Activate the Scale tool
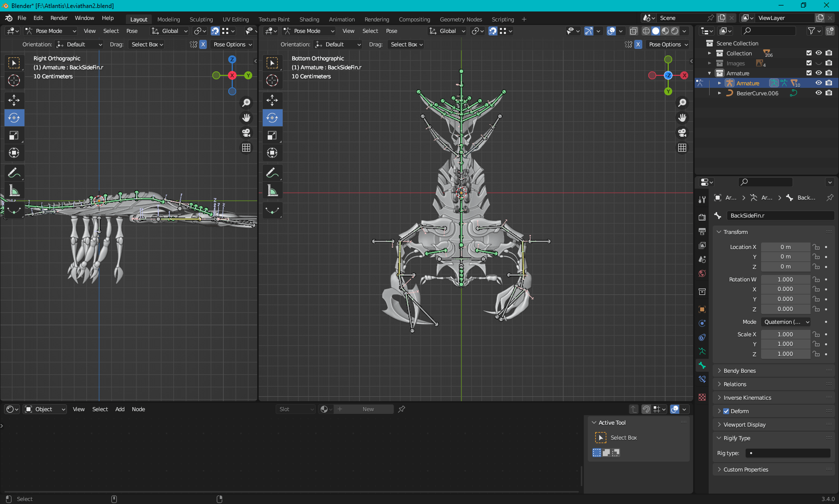The height and width of the screenshot is (504, 839). pyautogui.click(x=14, y=135)
